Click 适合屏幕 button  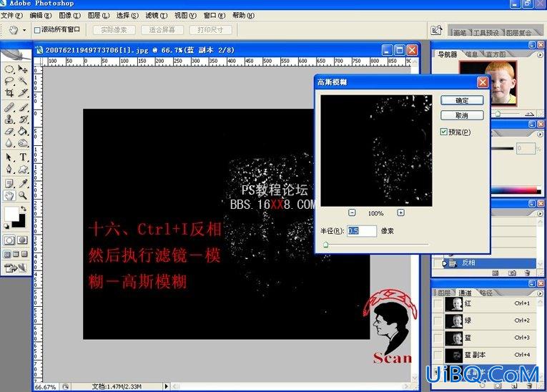pos(162,30)
